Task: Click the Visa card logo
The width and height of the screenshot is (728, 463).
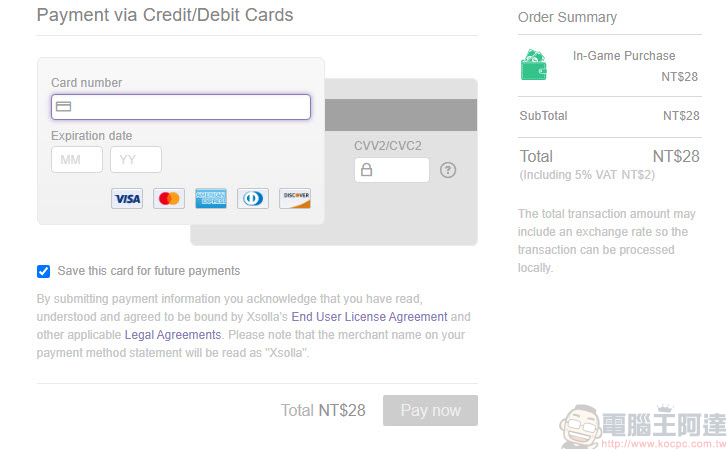Action: (x=127, y=199)
